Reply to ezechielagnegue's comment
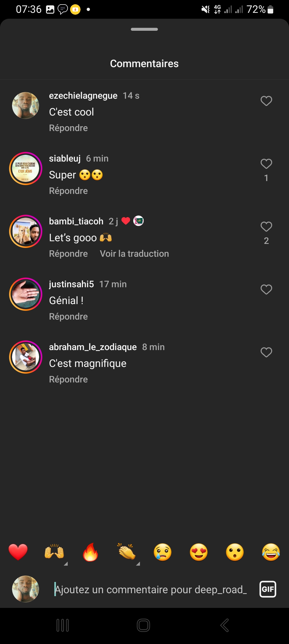Viewport: 289px width, 644px height. click(69, 128)
